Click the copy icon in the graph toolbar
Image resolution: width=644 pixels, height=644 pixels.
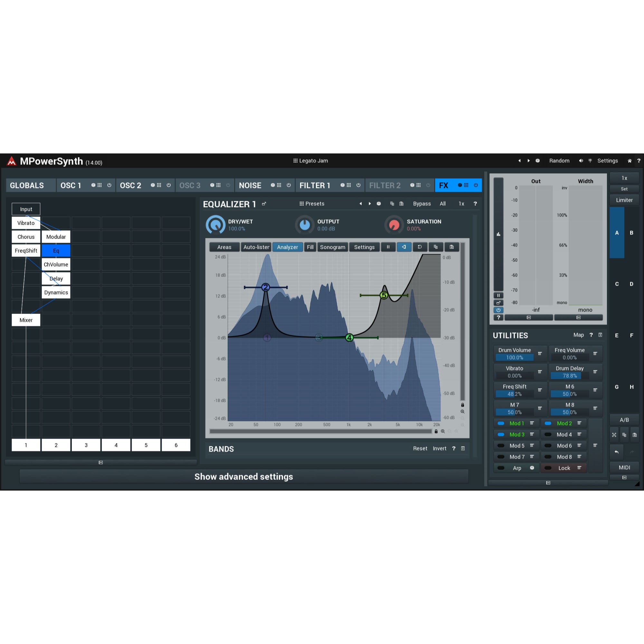(x=436, y=247)
